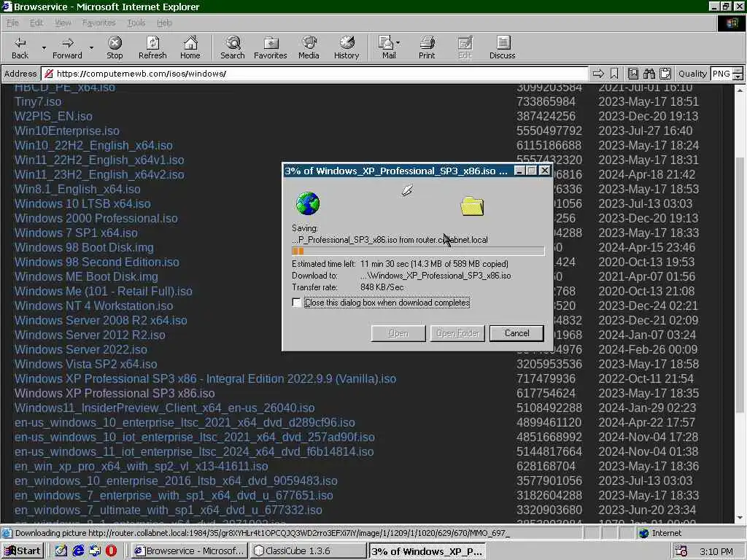The height and width of the screenshot is (560, 747).
Task: Open Win10Enterprise.iso link
Action: click(66, 131)
